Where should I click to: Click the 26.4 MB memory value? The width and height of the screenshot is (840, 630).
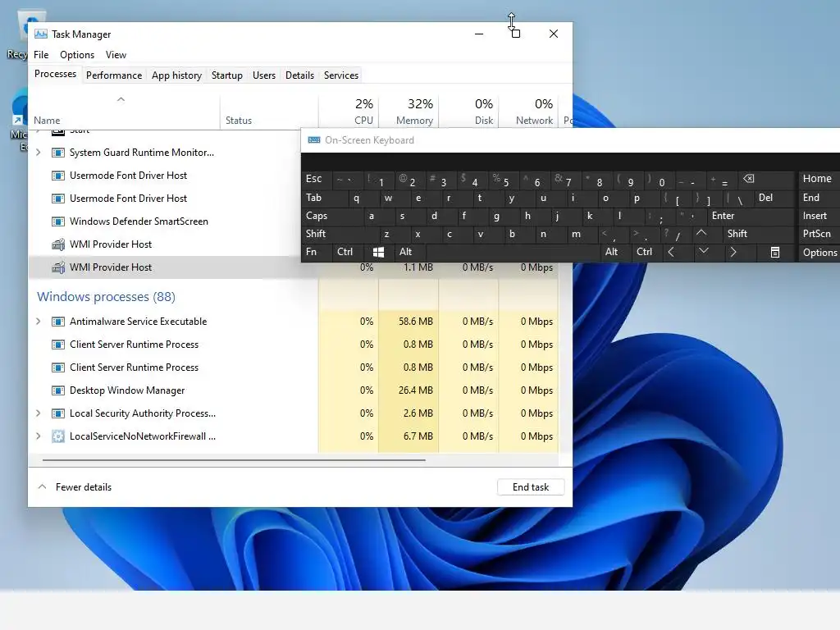tap(415, 390)
